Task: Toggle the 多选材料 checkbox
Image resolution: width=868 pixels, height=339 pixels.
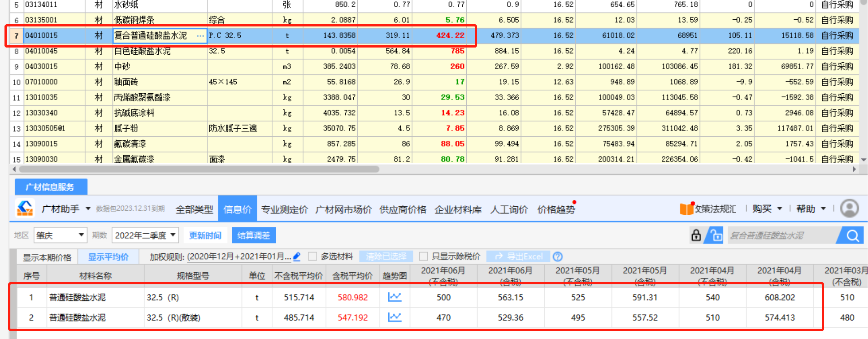Action: pos(312,256)
